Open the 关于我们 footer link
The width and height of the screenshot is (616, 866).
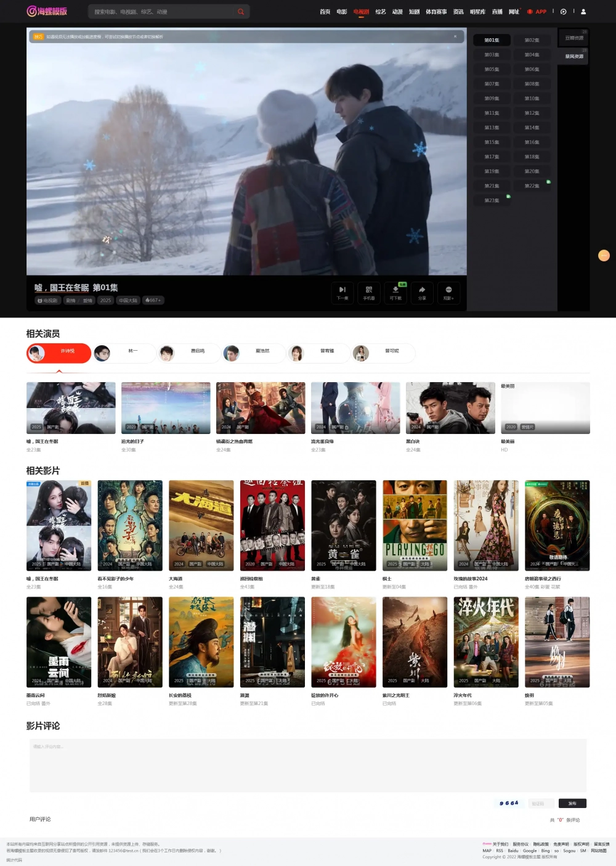(500, 844)
